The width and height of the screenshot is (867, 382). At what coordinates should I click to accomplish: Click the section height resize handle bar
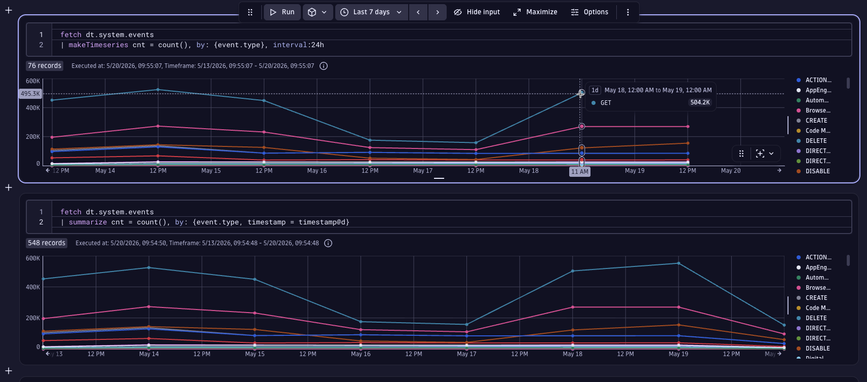tap(439, 179)
